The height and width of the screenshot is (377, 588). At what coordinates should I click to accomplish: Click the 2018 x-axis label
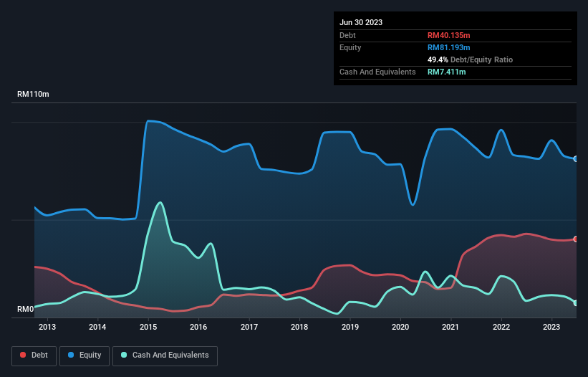pos(299,327)
